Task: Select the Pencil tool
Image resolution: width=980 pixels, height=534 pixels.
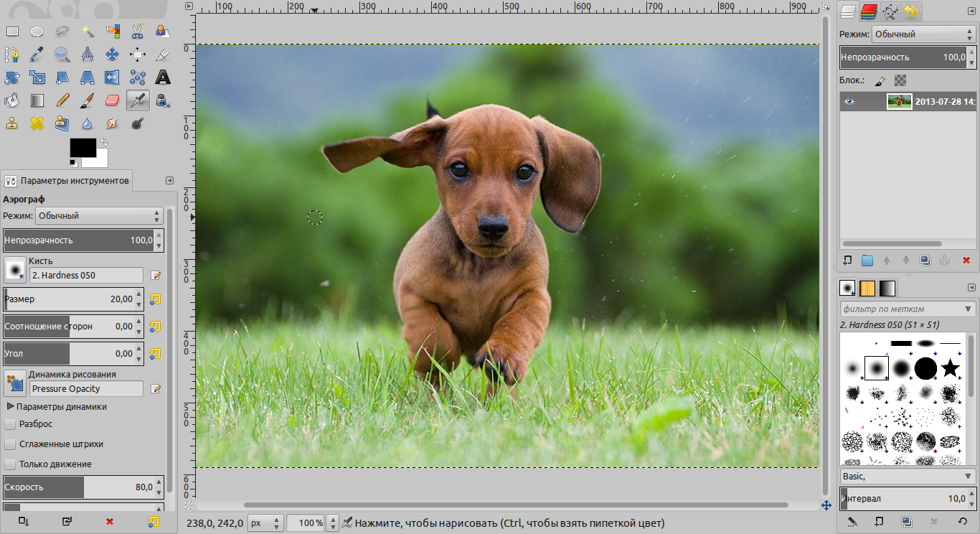Action: pyautogui.click(x=62, y=100)
